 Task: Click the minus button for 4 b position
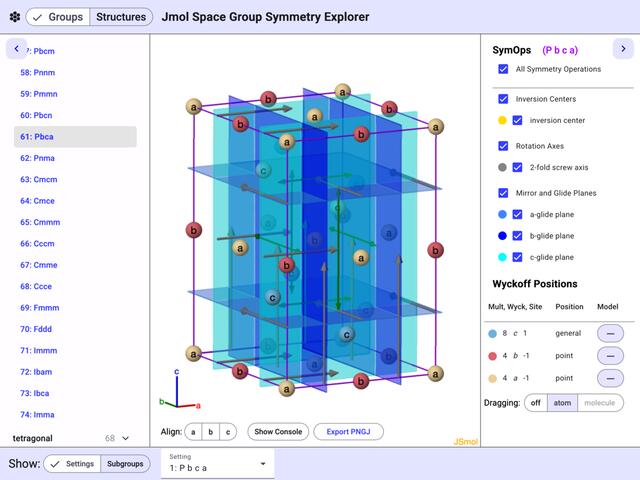[610, 356]
